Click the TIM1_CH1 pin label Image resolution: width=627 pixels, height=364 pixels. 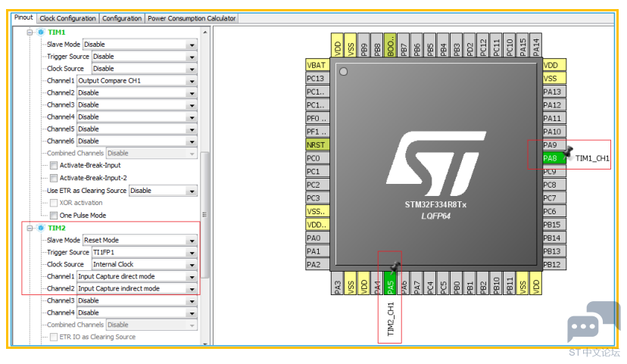pos(592,158)
